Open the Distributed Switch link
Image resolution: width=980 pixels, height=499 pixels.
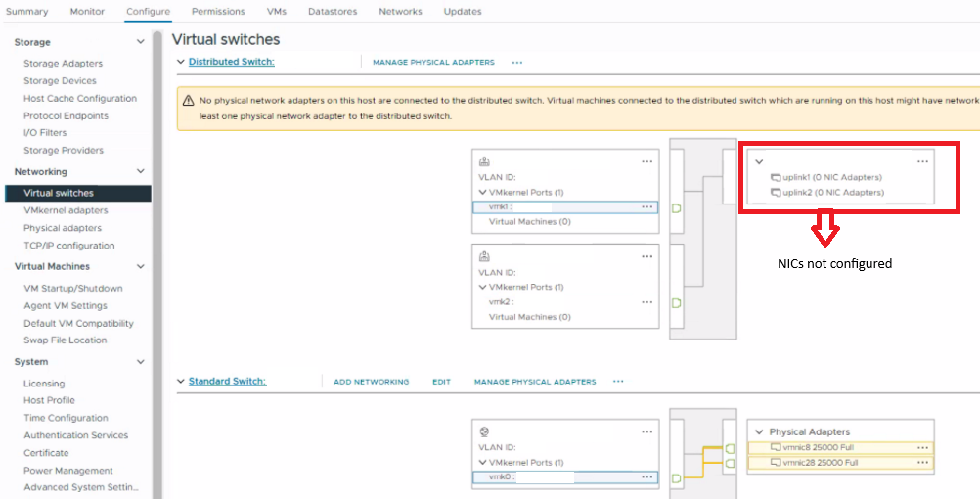click(x=231, y=62)
